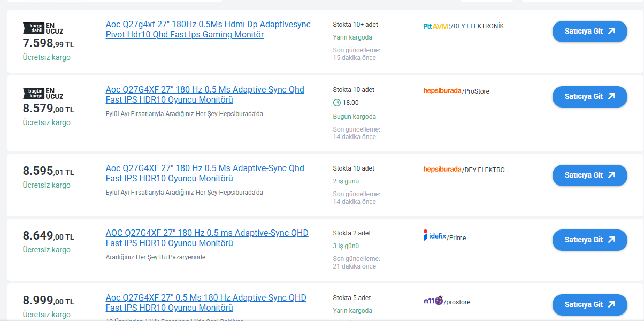The image size is (644, 322).
Task: Click the /Prime seller name
Action: pyautogui.click(x=456, y=238)
